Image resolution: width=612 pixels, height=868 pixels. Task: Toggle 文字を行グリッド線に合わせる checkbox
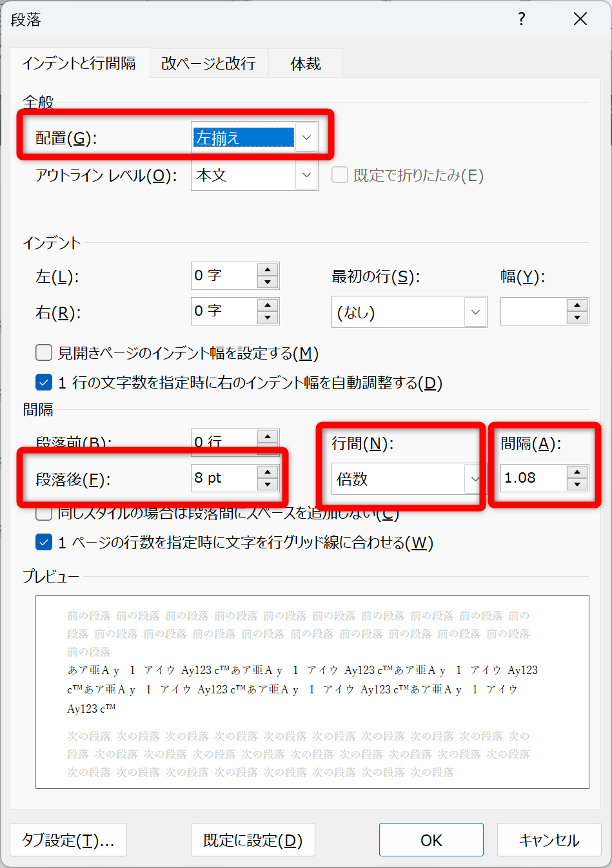[x=44, y=543]
